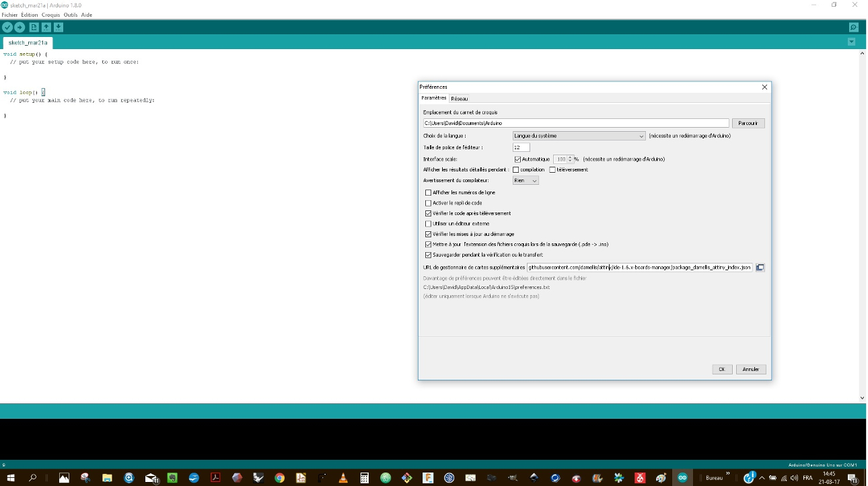Open the Choix de la langue dropdown

pos(579,136)
